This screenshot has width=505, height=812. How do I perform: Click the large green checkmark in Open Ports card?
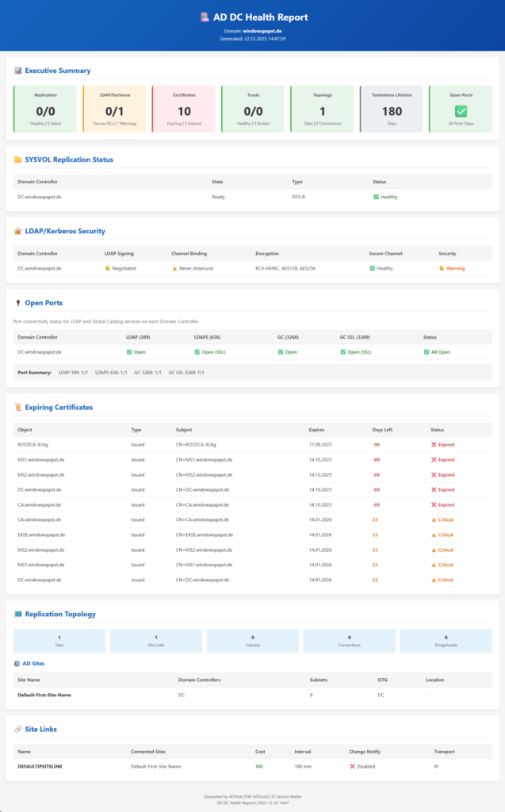tap(460, 112)
